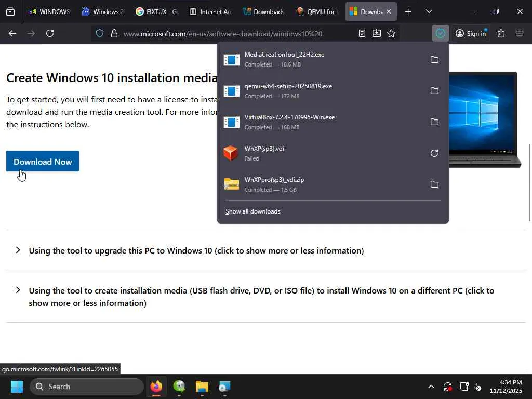List all tabs dropdown arrow
The width and height of the screenshot is (532, 399).
[429, 12]
